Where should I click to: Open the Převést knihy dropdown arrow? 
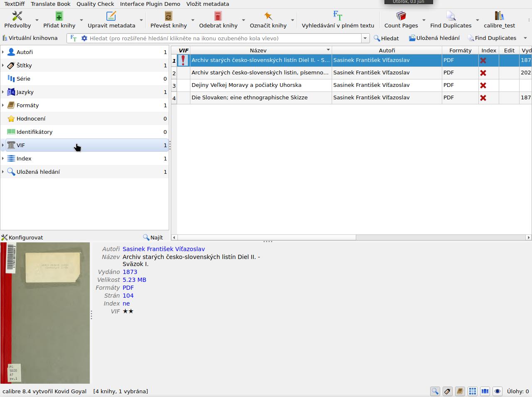193,20
